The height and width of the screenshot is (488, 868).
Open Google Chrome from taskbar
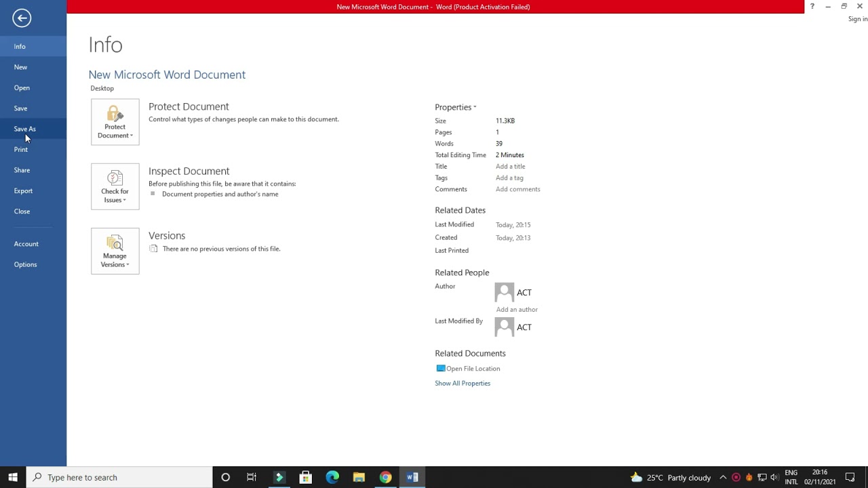[385, 477]
